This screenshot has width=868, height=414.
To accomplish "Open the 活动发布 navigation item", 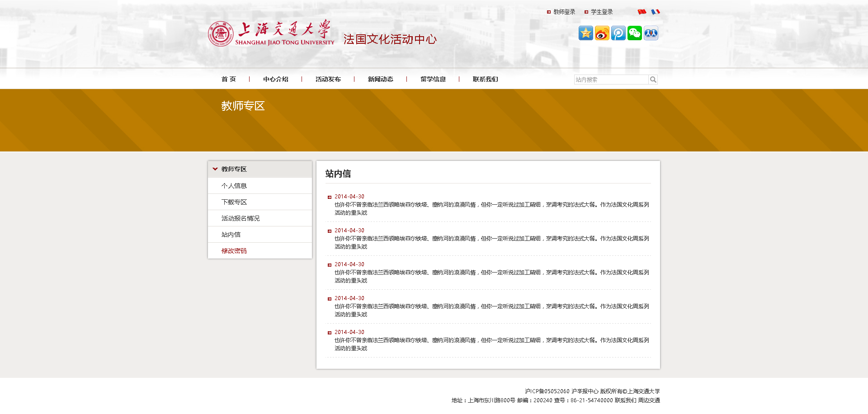I will coord(328,79).
